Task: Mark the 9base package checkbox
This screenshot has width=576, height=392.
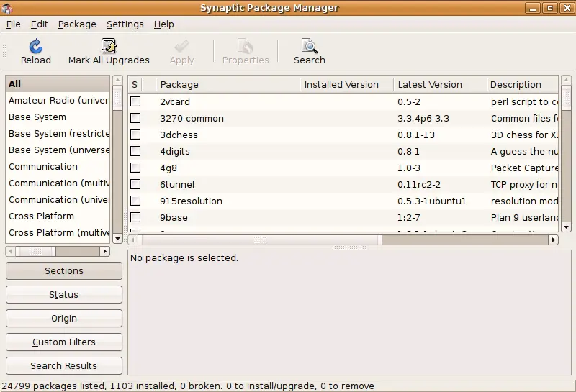Action: (135, 217)
